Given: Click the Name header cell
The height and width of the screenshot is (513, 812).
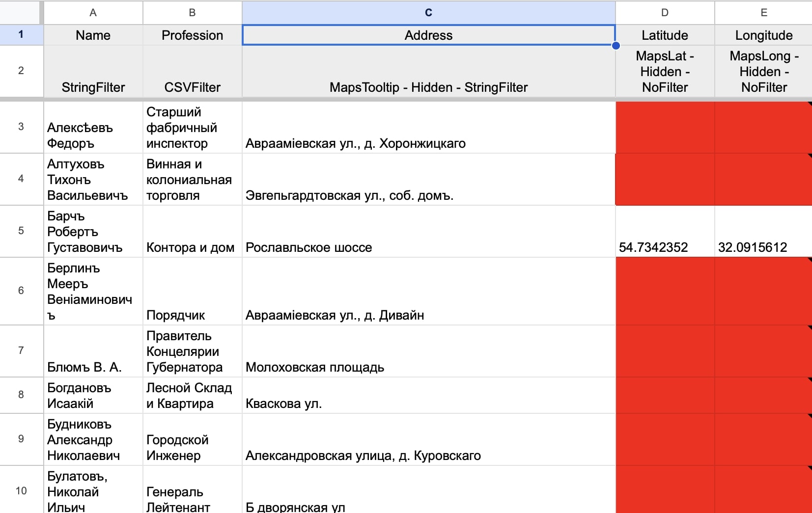Looking at the screenshot, I should pyautogui.click(x=93, y=35).
